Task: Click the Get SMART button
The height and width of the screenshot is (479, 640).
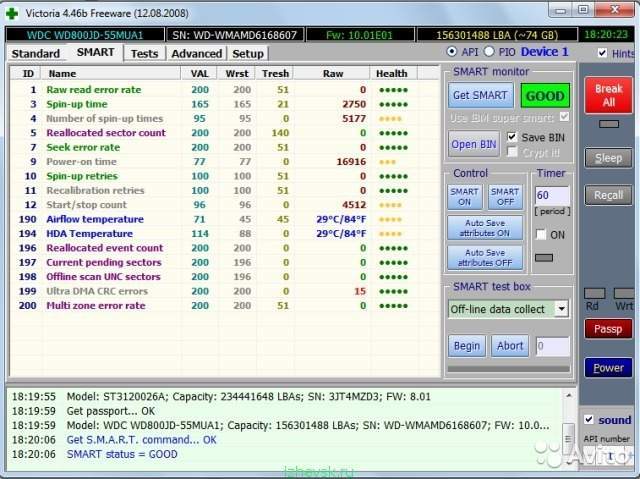Action: (481, 96)
